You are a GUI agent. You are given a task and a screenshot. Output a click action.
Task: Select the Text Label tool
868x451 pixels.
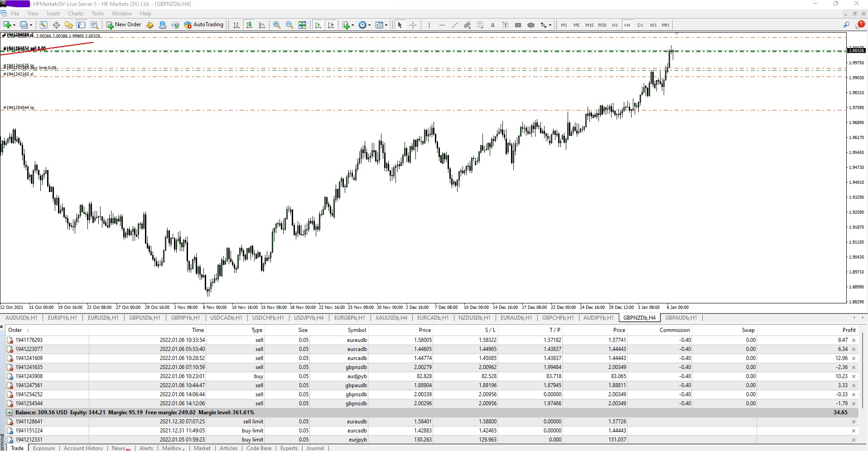[x=505, y=25]
